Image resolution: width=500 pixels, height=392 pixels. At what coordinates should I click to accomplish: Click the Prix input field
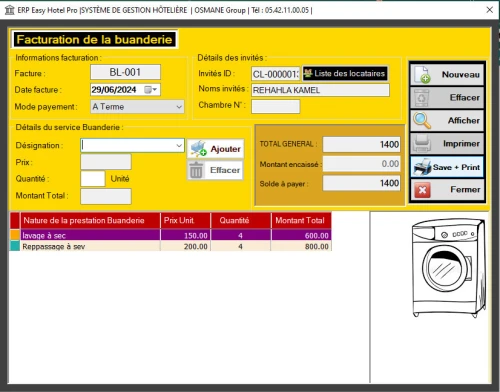106,162
